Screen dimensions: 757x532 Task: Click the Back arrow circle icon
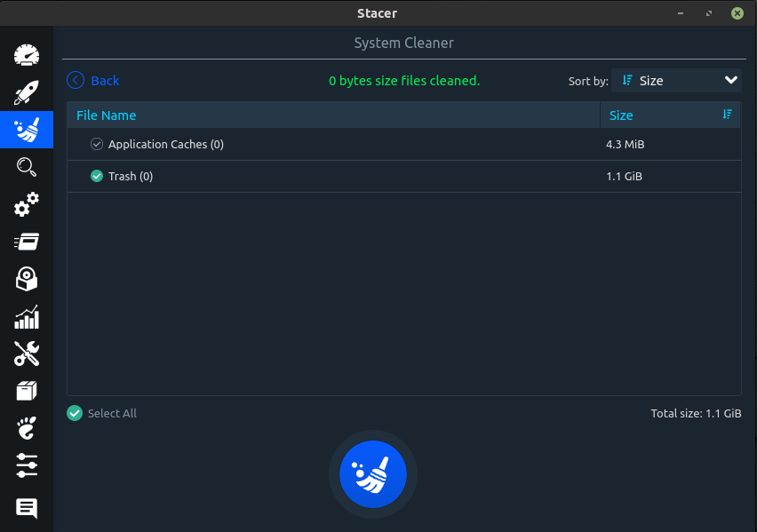(x=76, y=80)
